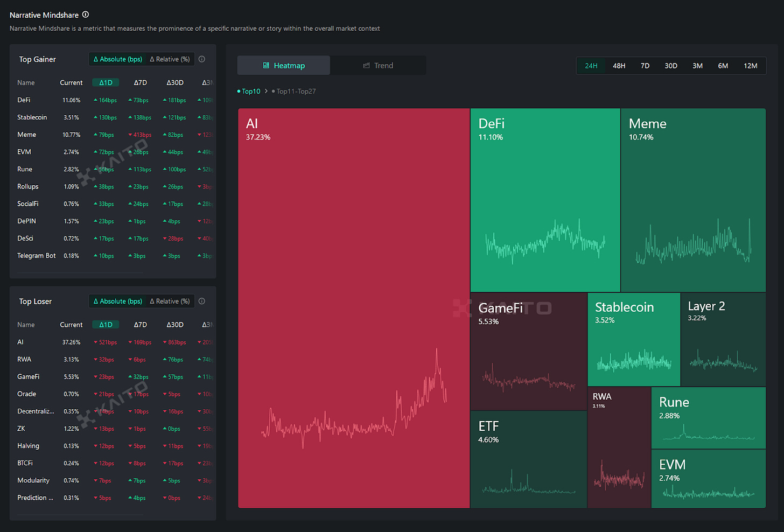Switch to the Trend view tab

point(378,65)
